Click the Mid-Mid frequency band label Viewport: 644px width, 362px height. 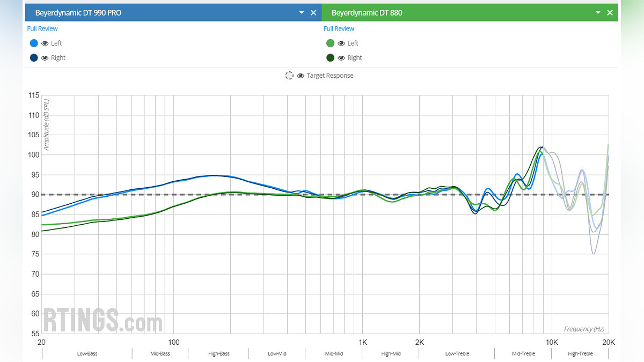pos(334,354)
